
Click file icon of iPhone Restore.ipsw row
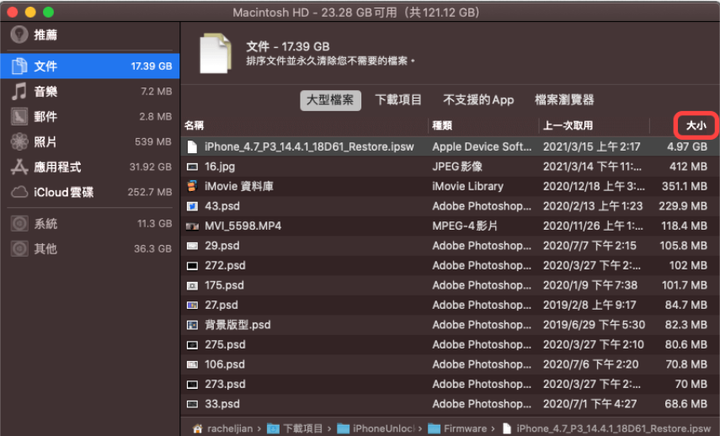click(192, 147)
